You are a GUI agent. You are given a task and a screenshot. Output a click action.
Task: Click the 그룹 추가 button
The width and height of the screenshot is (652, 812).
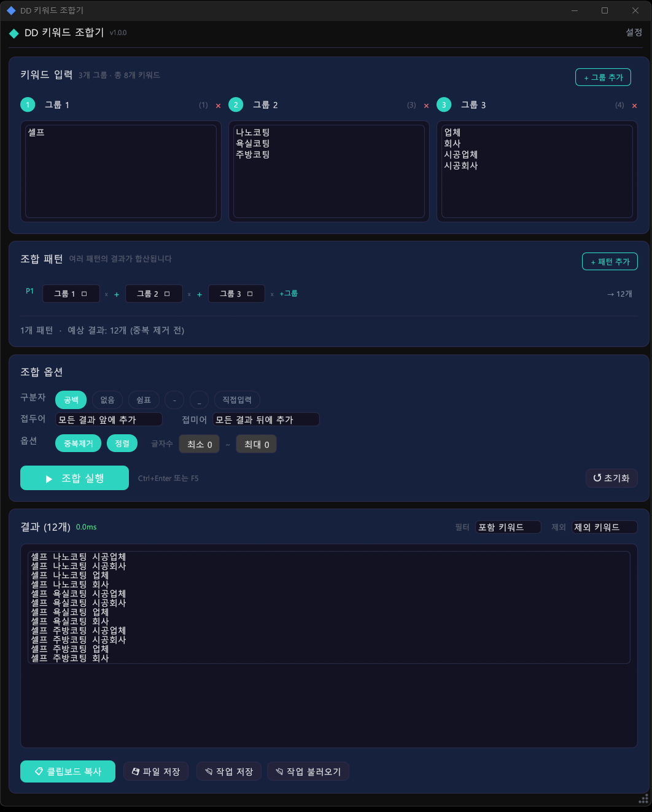click(602, 77)
